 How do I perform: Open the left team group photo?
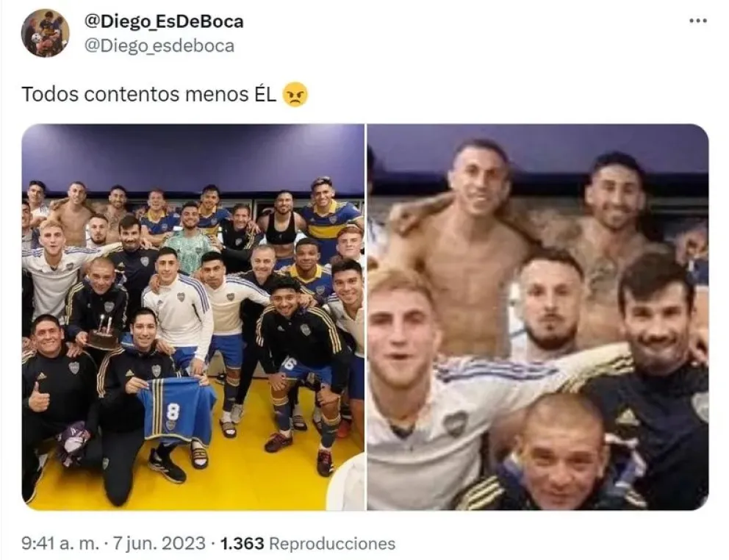[x=193, y=317]
